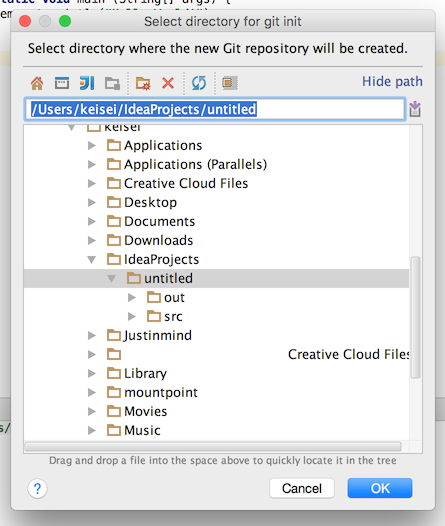Toggle show hidden files and directories
The height and width of the screenshot is (526, 445).
pos(230,83)
